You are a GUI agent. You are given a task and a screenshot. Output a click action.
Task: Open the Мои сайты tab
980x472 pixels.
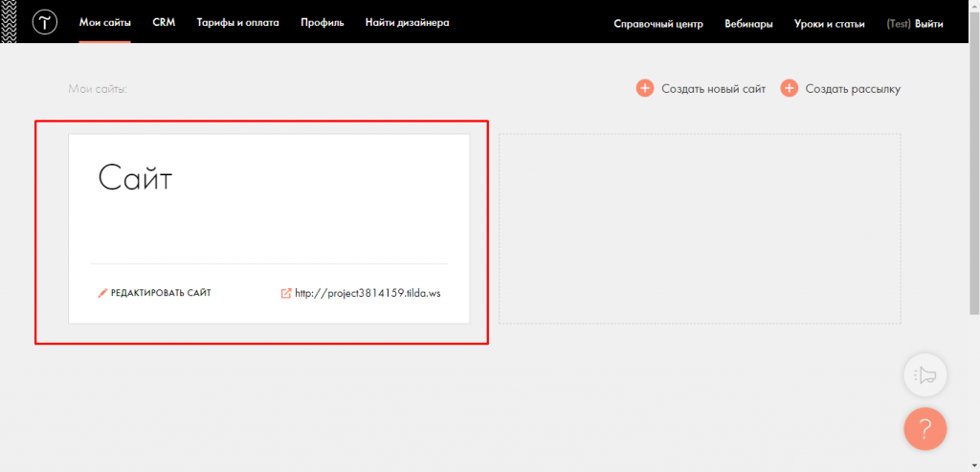(x=105, y=23)
